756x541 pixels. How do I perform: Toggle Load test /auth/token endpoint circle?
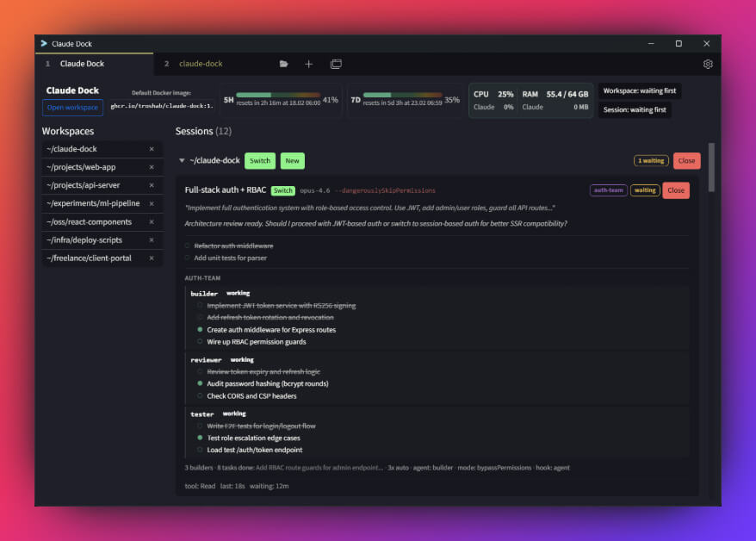[x=200, y=450]
